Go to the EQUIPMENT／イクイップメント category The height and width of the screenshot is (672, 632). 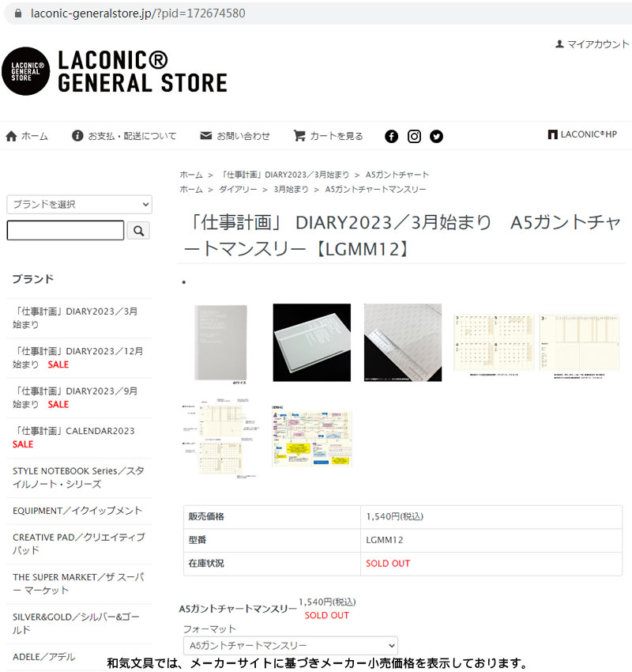(77, 511)
